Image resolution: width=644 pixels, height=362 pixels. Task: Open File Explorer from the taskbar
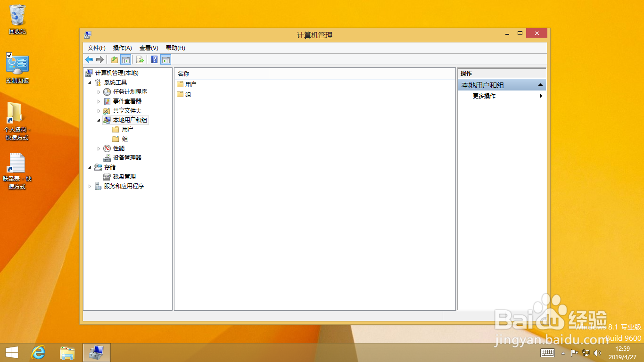pyautogui.click(x=67, y=352)
